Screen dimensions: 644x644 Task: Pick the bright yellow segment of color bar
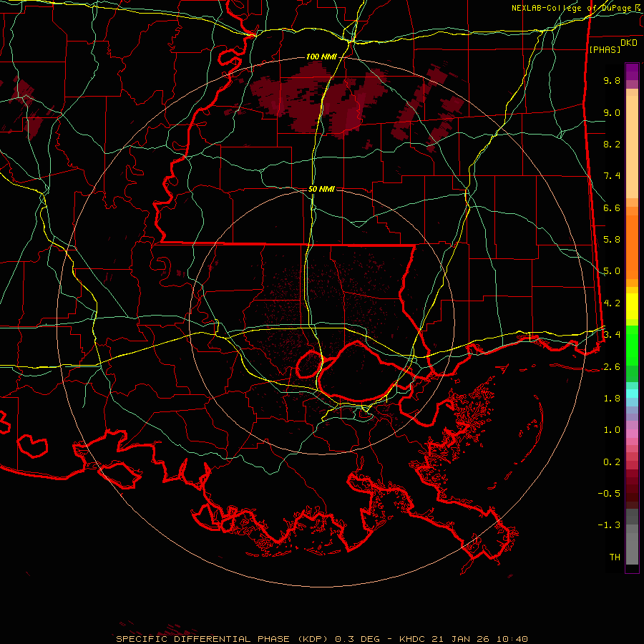pyautogui.click(x=632, y=306)
